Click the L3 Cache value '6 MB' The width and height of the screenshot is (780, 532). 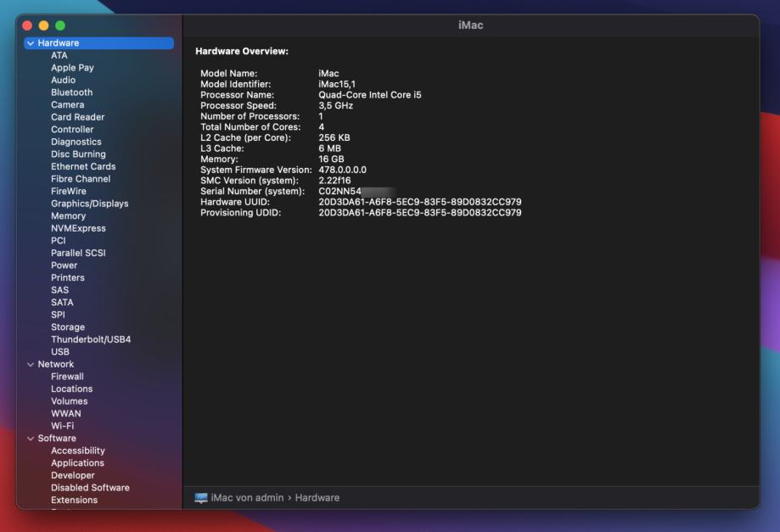[330, 148]
